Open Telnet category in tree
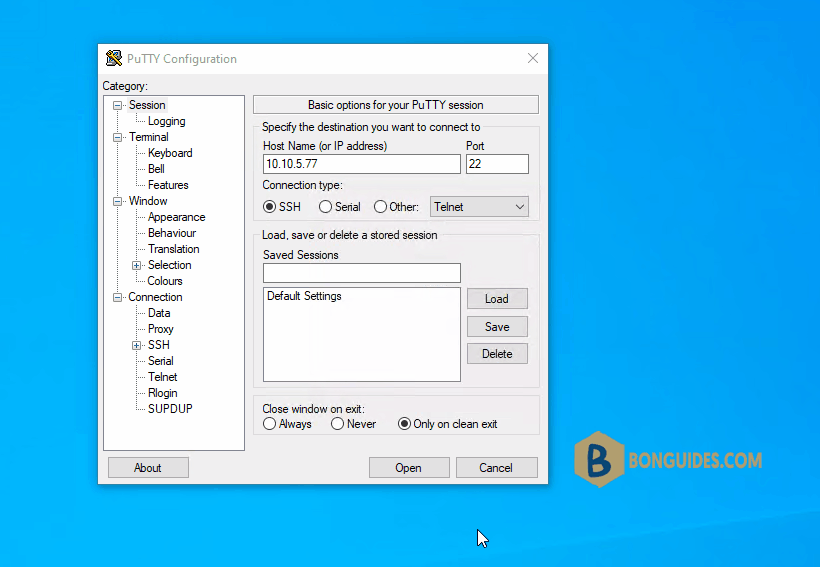The width and height of the screenshot is (820, 567). tap(162, 377)
